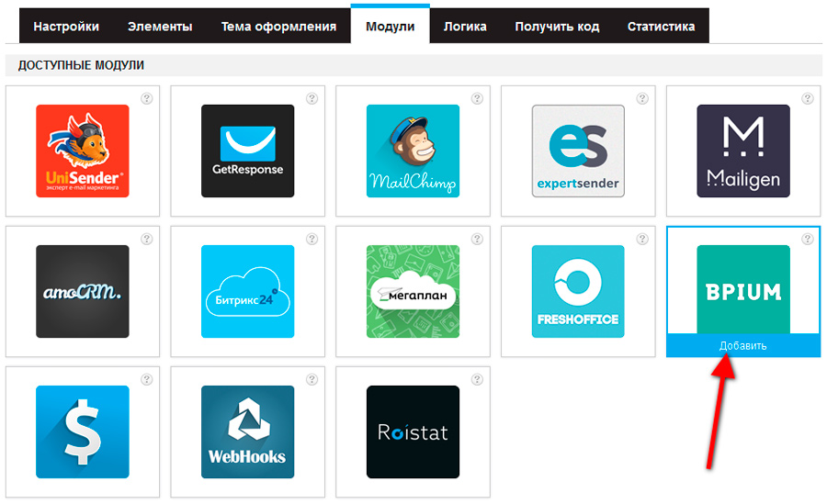Click the MailChimp module icon

pyautogui.click(x=413, y=151)
